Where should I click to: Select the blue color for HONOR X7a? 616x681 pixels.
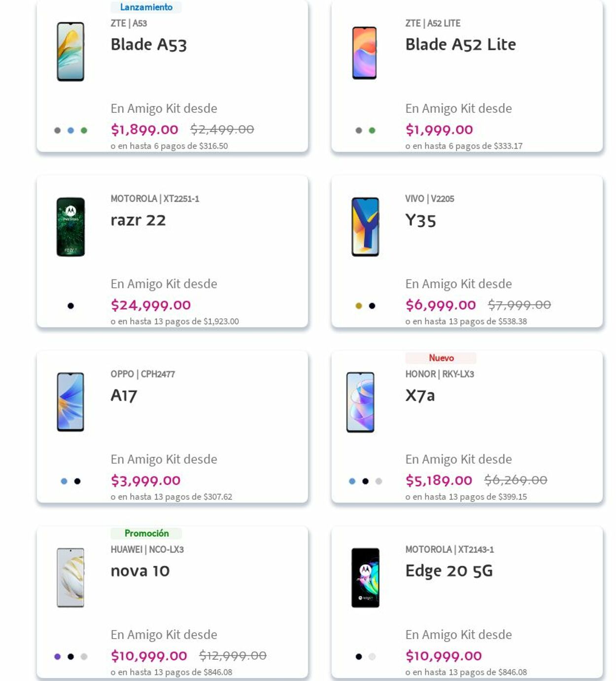[352, 481]
